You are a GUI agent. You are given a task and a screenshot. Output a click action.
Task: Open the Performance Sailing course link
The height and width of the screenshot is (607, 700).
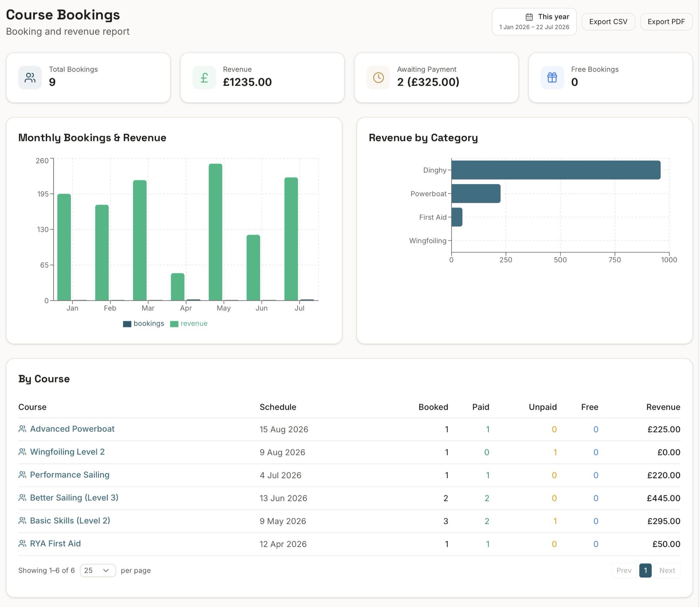point(69,475)
